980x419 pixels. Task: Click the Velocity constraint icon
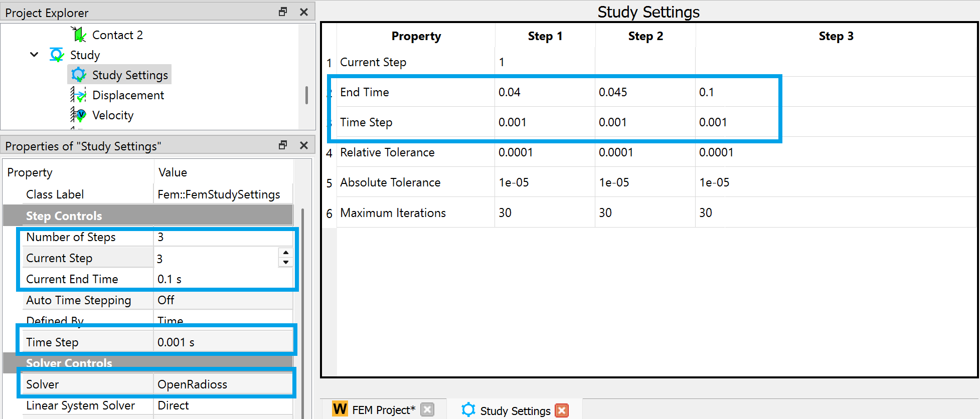point(78,115)
